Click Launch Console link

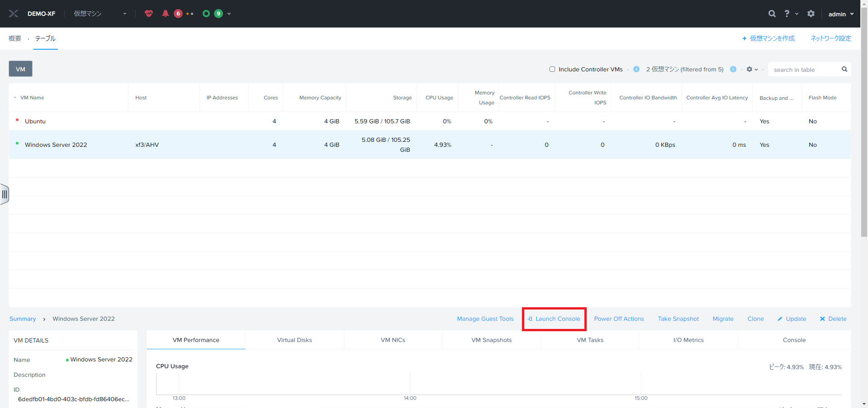558,319
